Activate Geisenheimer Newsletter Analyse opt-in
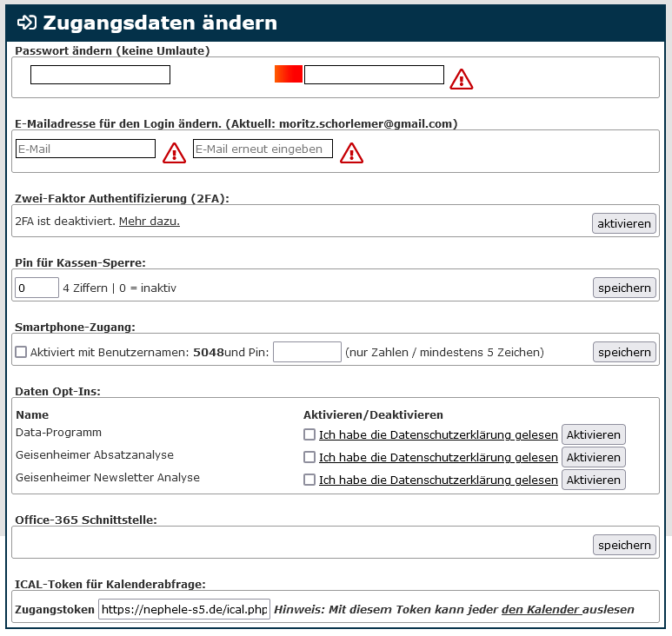This screenshot has height=636, width=672. click(593, 480)
